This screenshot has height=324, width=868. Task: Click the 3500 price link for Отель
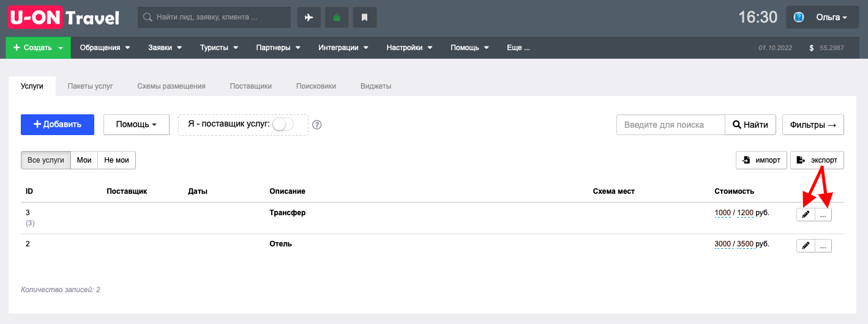click(745, 244)
